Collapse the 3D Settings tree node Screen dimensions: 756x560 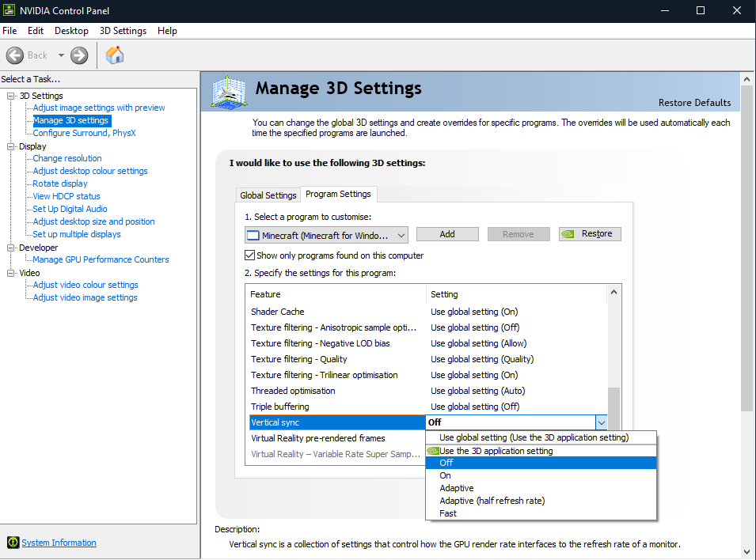click(10, 96)
